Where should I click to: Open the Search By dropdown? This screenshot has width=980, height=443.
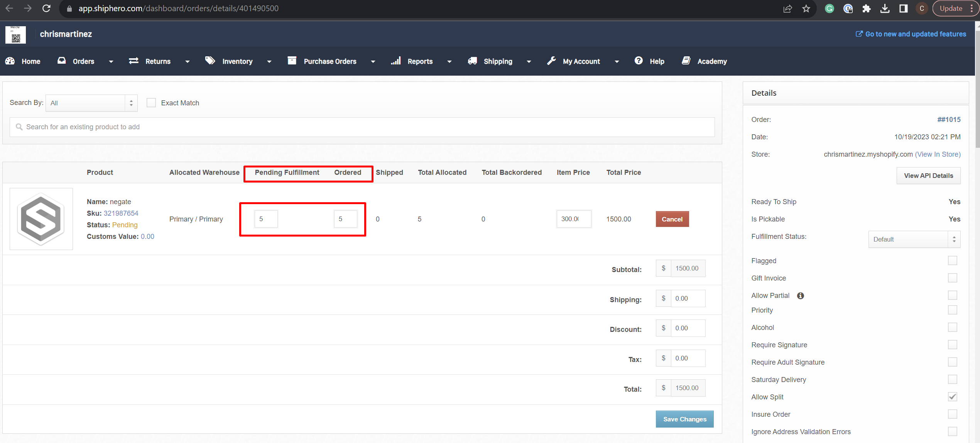[91, 103]
